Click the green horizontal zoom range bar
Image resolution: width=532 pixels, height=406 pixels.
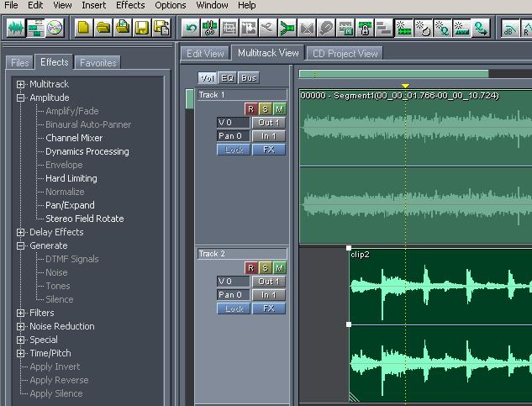(x=393, y=74)
